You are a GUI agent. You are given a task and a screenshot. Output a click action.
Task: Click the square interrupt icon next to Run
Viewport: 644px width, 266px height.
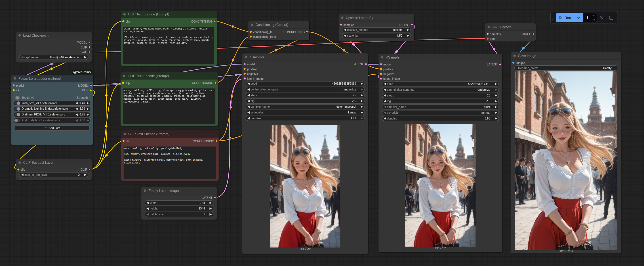point(611,18)
